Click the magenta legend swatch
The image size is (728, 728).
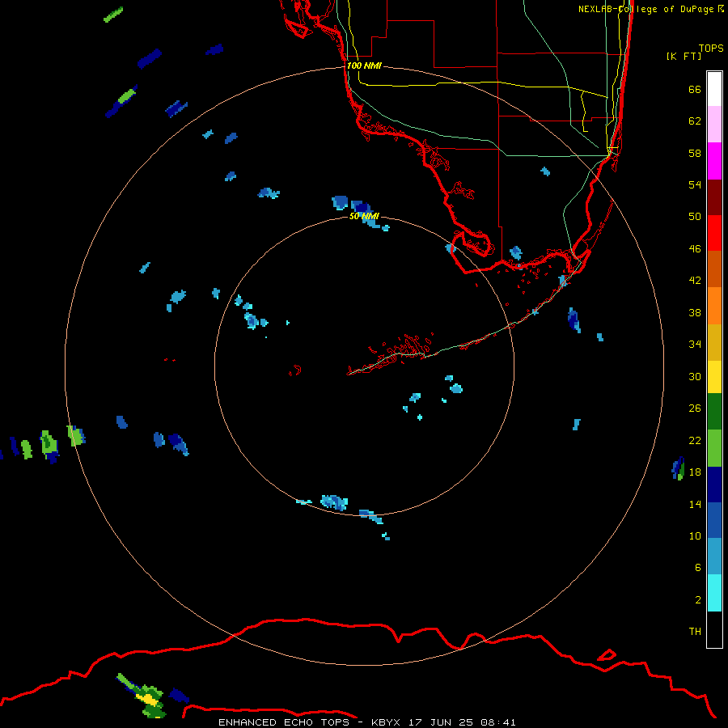pos(714,161)
